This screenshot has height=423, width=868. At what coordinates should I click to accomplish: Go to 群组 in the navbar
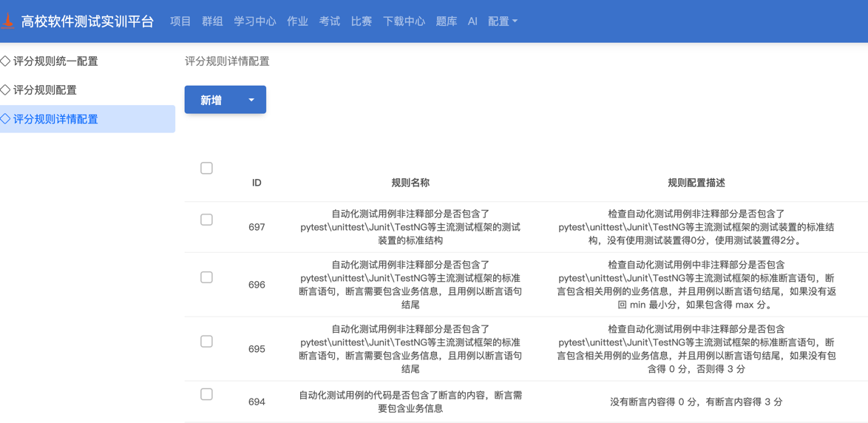(213, 21)
